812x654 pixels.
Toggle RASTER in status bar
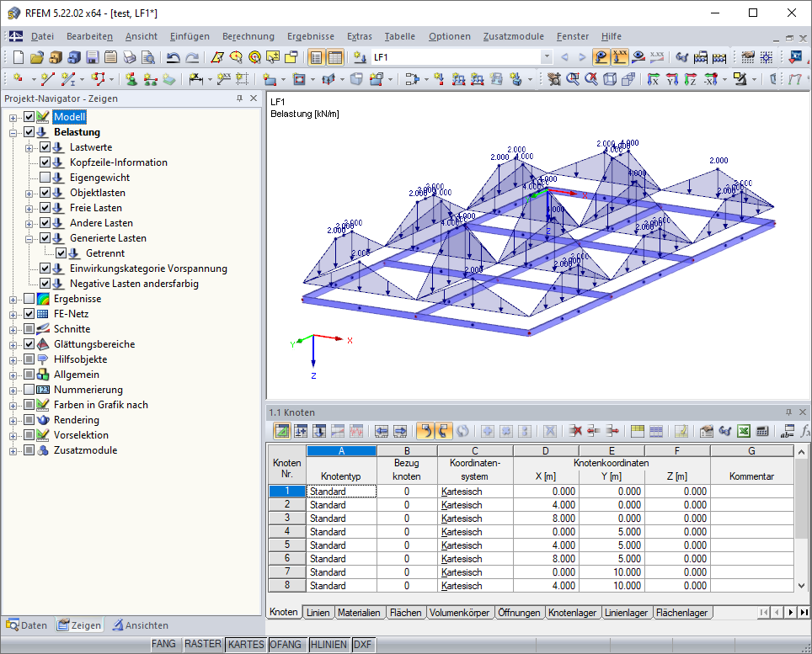[x=203, y=644]
